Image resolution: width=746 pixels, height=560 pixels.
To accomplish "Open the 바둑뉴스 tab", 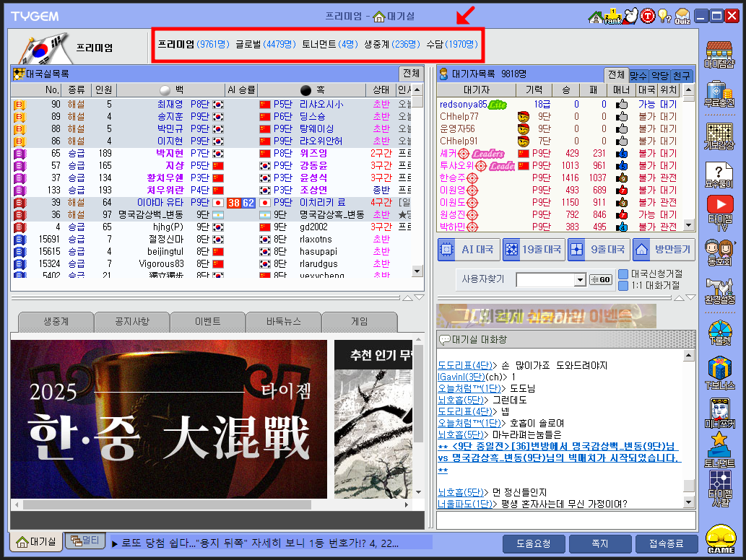I will [284, 322].
